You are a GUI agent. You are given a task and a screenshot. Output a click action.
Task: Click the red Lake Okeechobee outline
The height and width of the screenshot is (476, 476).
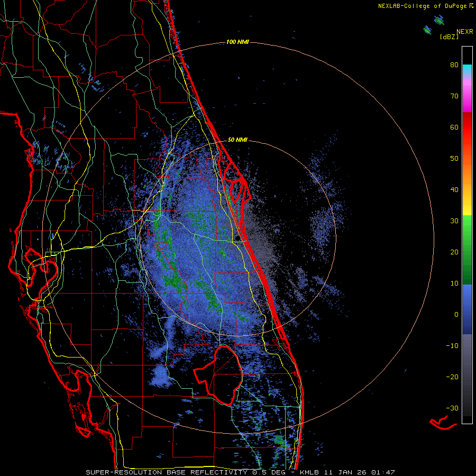tap(218, 375)
